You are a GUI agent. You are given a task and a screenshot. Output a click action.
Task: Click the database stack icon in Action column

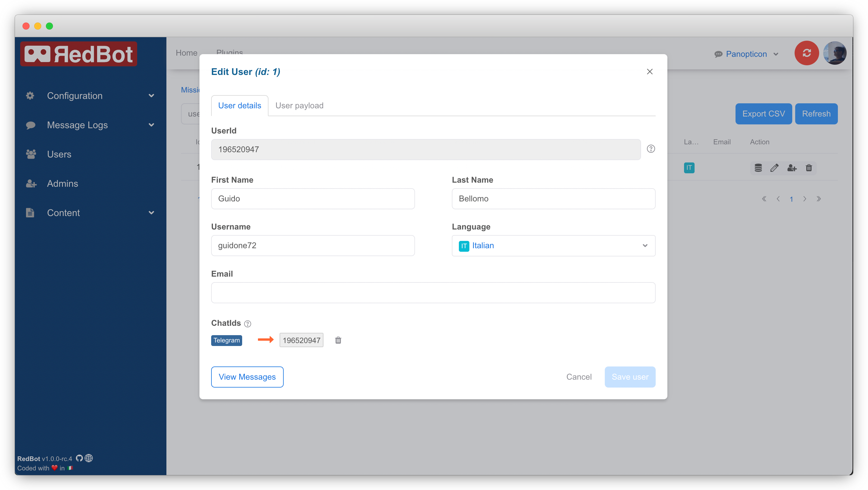(758, 168)
